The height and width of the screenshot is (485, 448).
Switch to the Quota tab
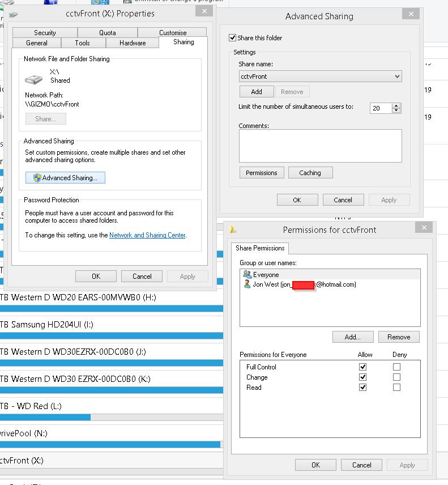pyautogui.click(x=107, y=33)
